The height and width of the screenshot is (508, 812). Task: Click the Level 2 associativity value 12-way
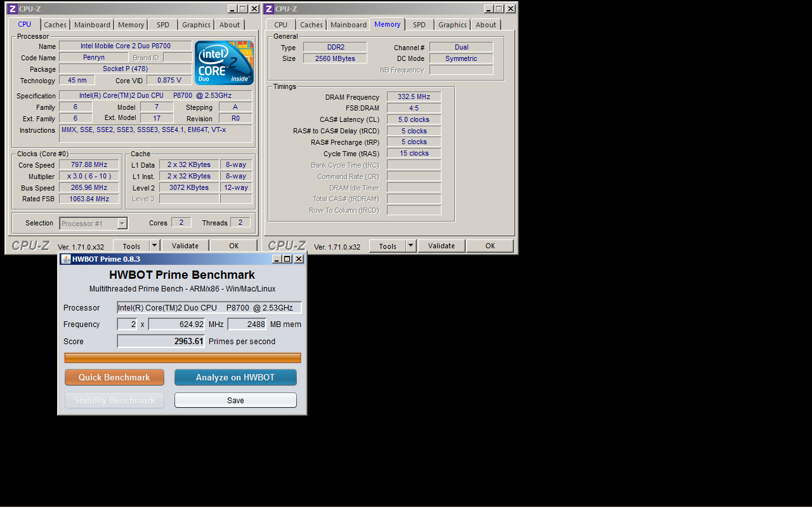pyautogui.click(x=236, y=188)
